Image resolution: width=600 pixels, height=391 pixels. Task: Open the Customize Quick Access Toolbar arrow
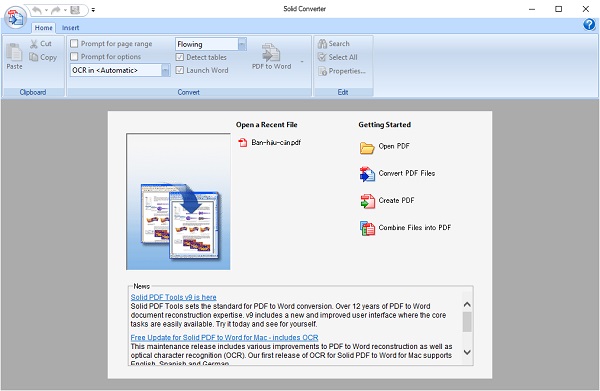(x=93, y=10)
